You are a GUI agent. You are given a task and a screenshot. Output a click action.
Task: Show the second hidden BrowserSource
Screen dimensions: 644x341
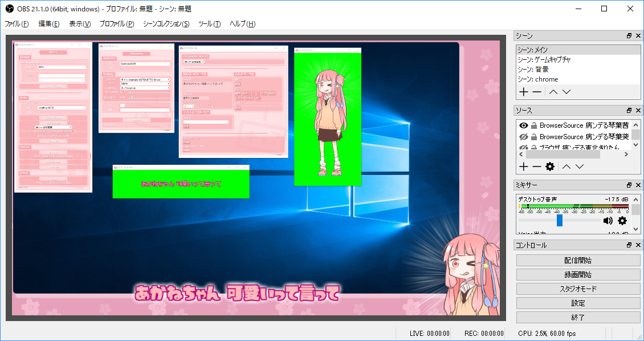coord(523,137)
